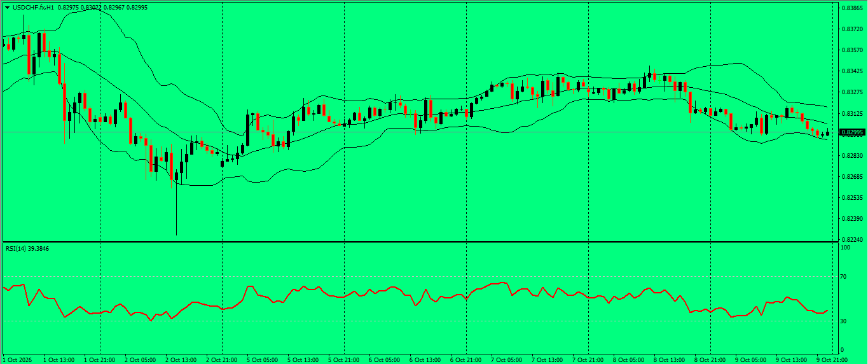Click the 8 Oct 13:00 time label
Viewport: 868px width, 364px height.
669,360
